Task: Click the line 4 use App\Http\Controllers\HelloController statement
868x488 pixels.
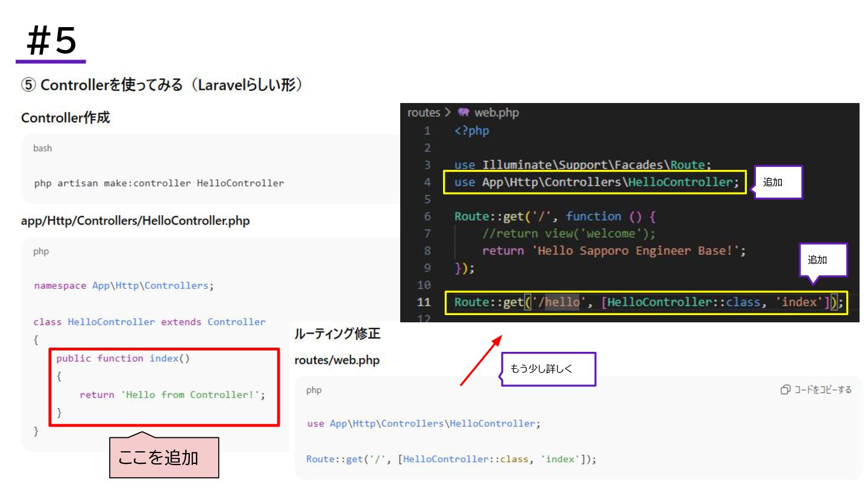Action: 597,182
